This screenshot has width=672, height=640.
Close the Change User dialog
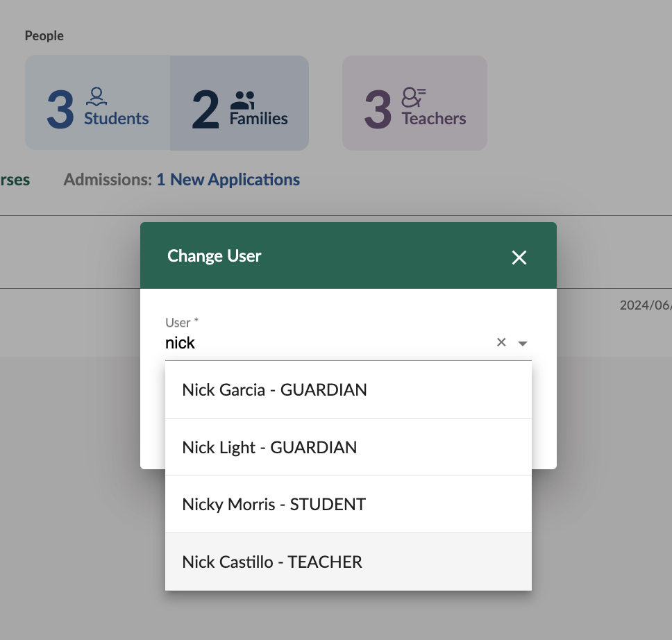(x=519, y=258)
